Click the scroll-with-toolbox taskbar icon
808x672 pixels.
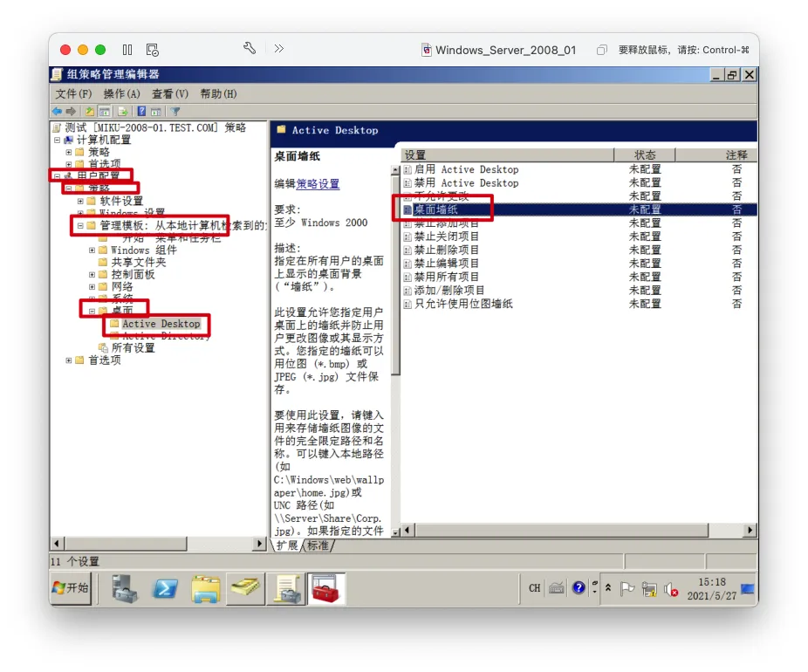pos(286,588)
